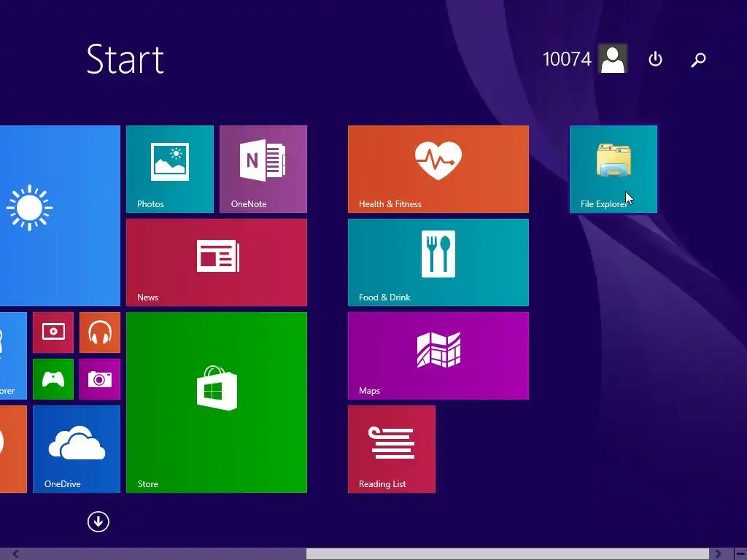Screen dimensions: 747x560
Task: Open the small Music headphones tile
Action: [100, 332]
